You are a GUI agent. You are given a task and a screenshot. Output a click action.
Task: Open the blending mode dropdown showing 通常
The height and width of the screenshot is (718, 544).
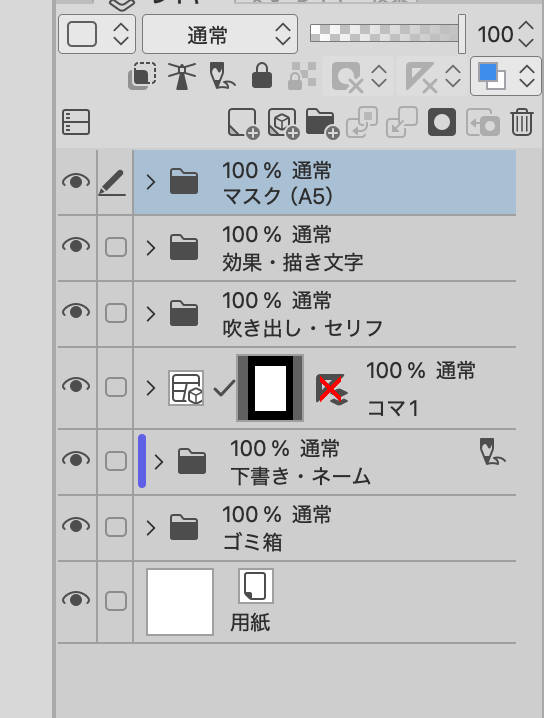220,34
